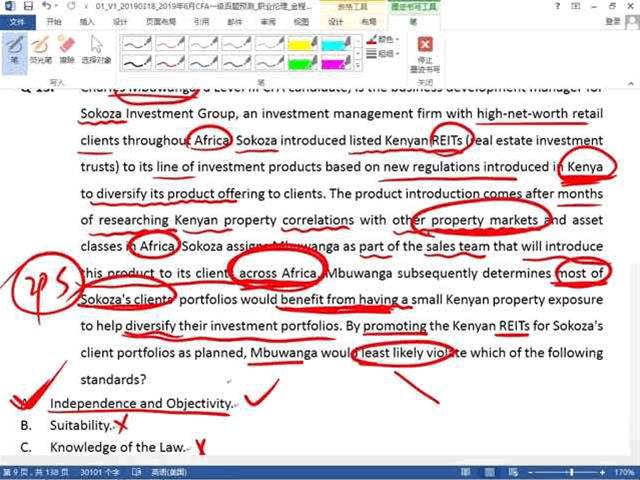Click the document title in title bar
This screenshot has height=480, width=640.
click(203, 6)
